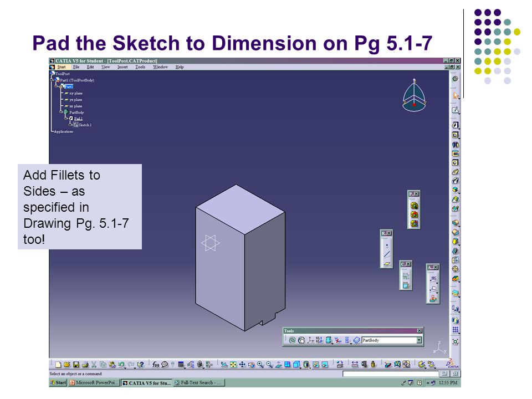Click the Shell icon in right toolbar

tap(456, 250)
